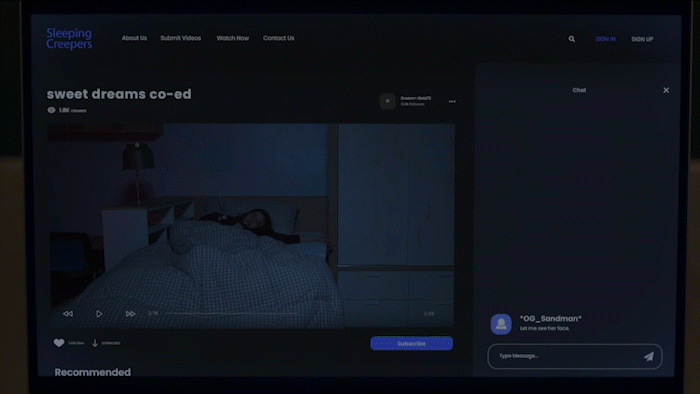Viewport: 700px width, 394px height.
Task: Focus the Type Message chat input field
Action: (575, 356)
